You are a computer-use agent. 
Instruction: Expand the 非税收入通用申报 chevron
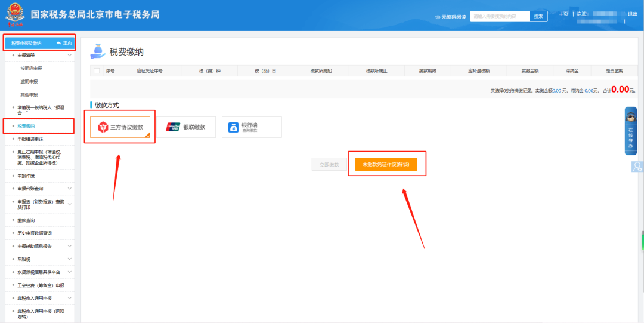tap(69, 298)
